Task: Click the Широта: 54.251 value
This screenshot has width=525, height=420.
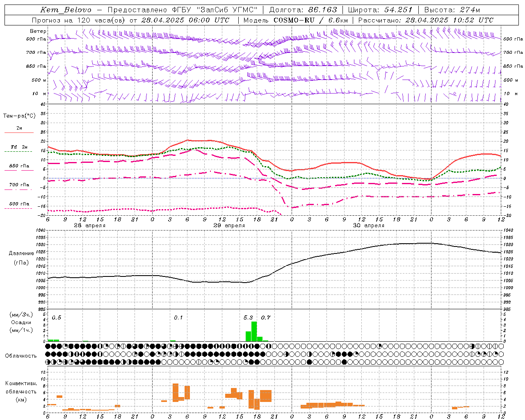Action: 380,10
